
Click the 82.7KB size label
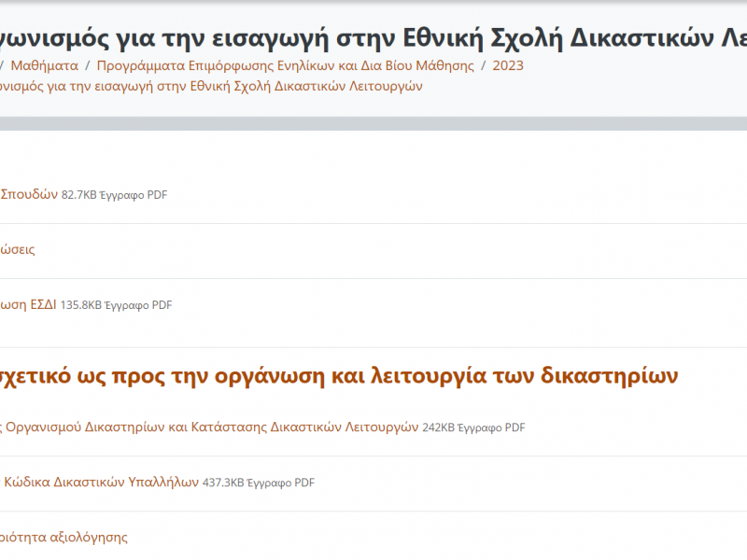(x=79, y=194)
